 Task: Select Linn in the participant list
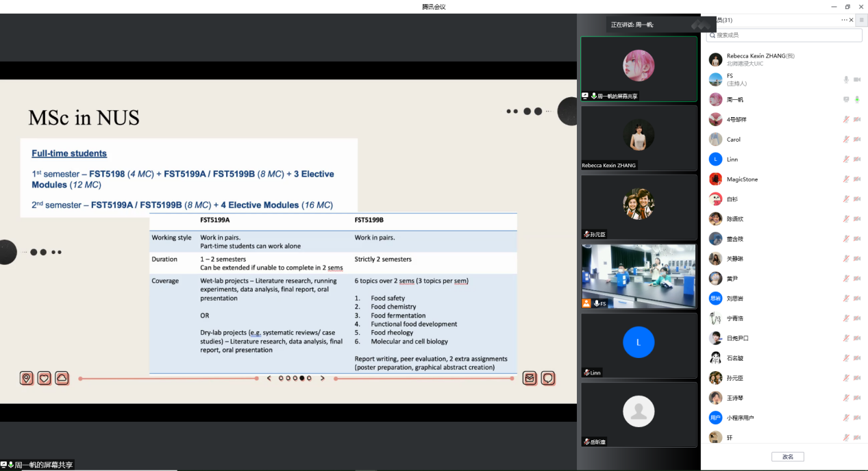coord(732,160)
